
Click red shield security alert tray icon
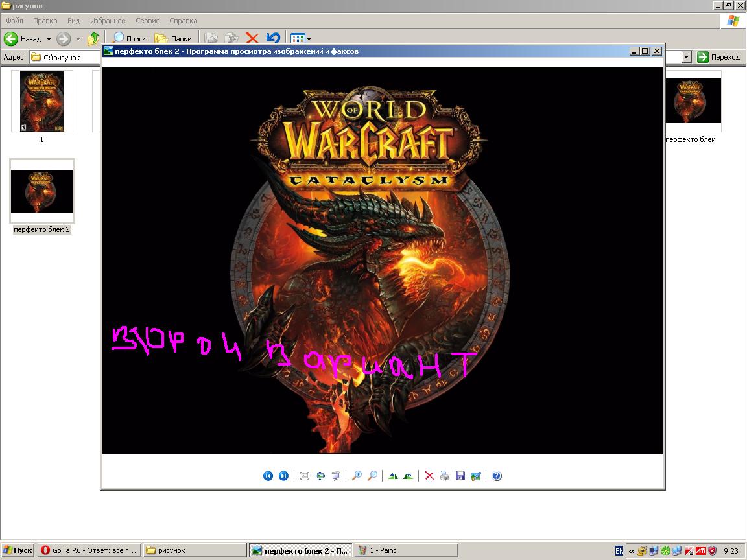(x=712, y=551)
